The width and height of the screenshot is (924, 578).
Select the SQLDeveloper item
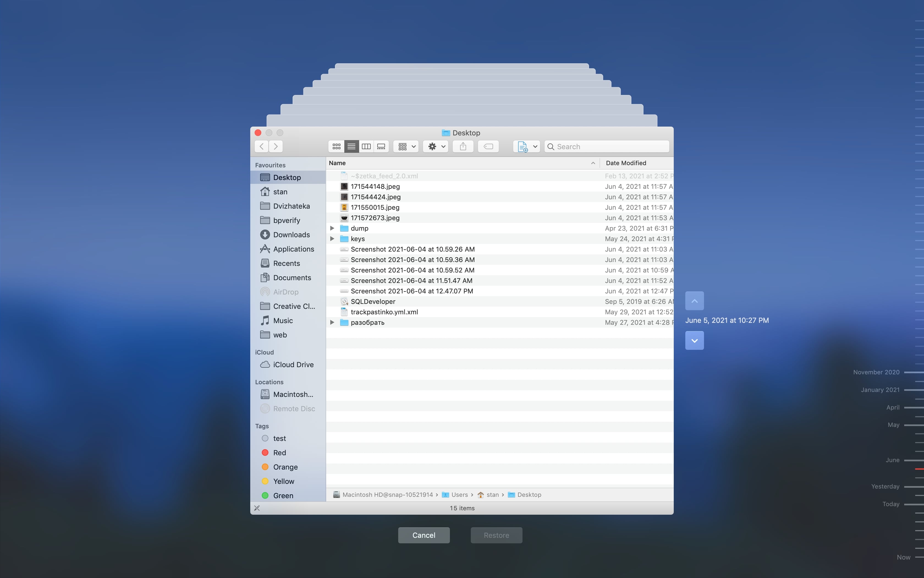pos(500,302)
